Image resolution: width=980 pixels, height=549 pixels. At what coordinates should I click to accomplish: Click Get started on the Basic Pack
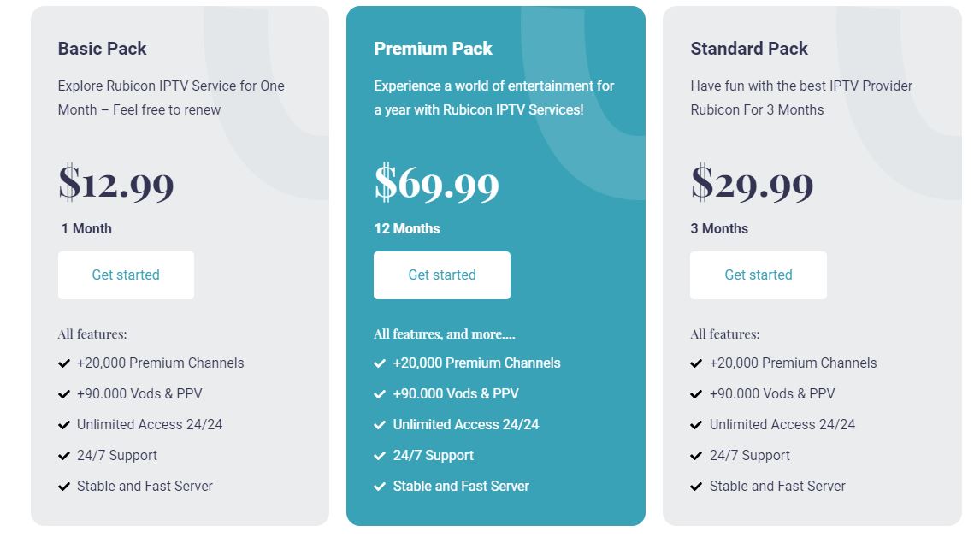pos(126,274)
